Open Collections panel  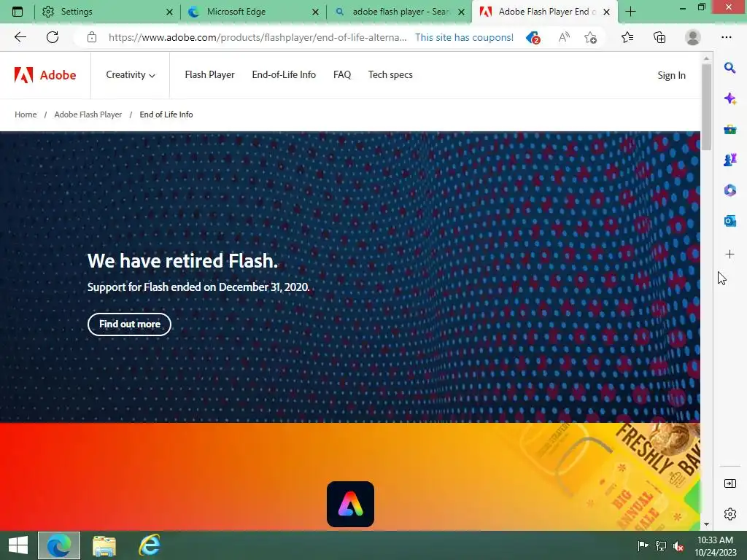click(659, 37)
